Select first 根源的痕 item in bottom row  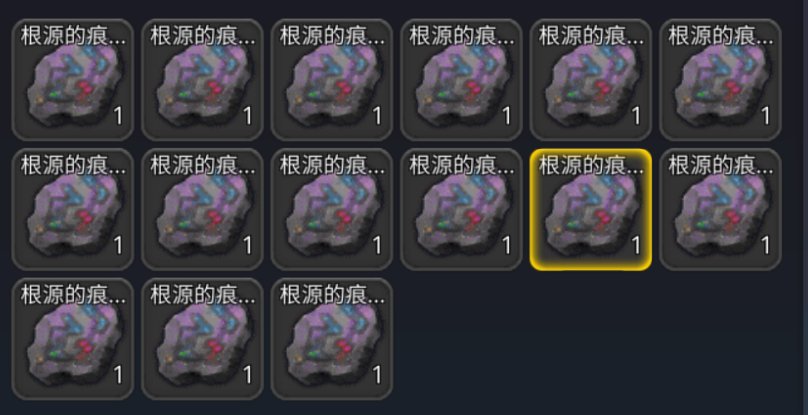(73, 339)
